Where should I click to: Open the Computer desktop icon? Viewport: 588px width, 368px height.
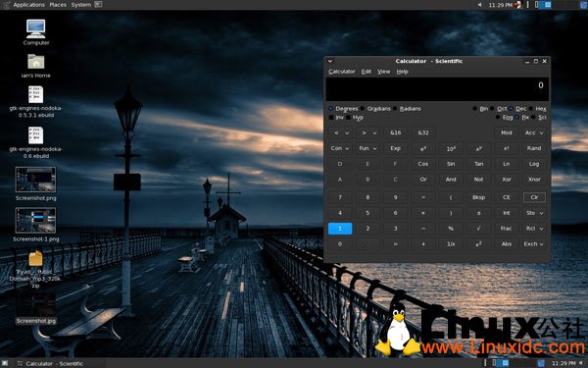click(36, 32)
